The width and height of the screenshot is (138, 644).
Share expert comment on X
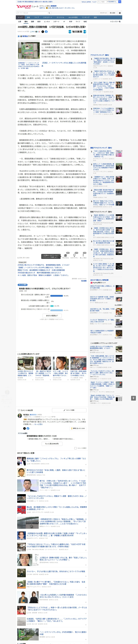pyautogui.click(x=25, y=428)
